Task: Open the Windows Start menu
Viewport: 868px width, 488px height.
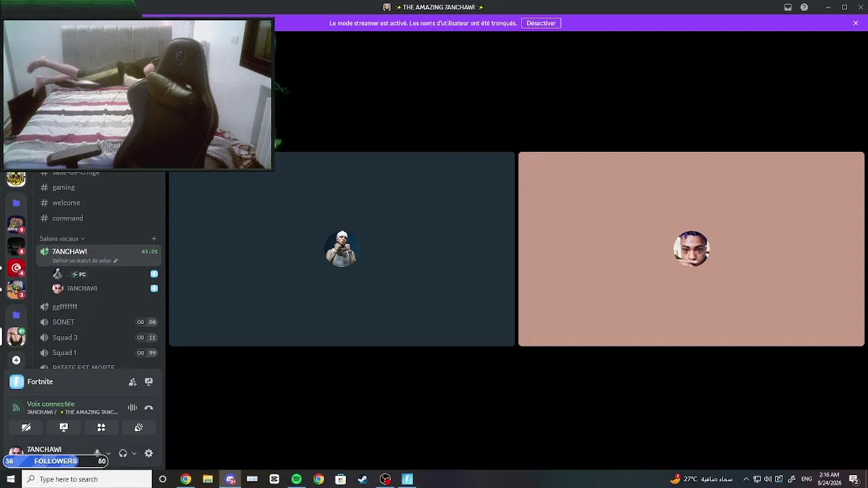Action: point(10,479)
